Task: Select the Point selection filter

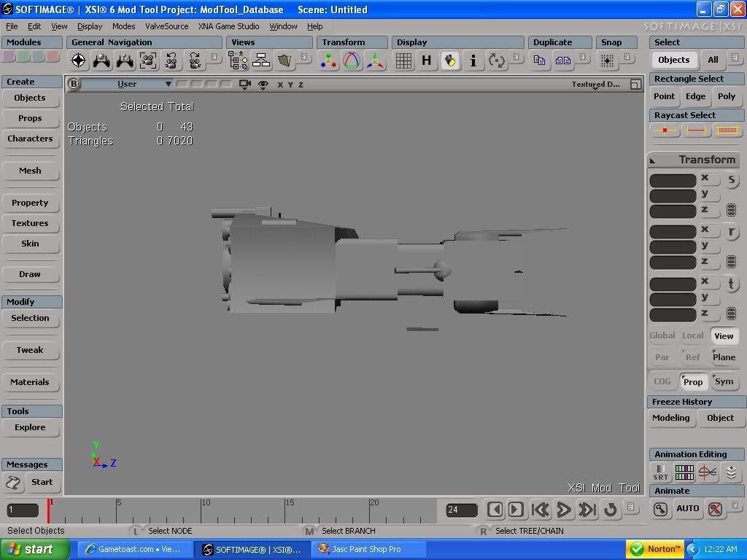Action: pyautogui.click(x=664, y=96)
